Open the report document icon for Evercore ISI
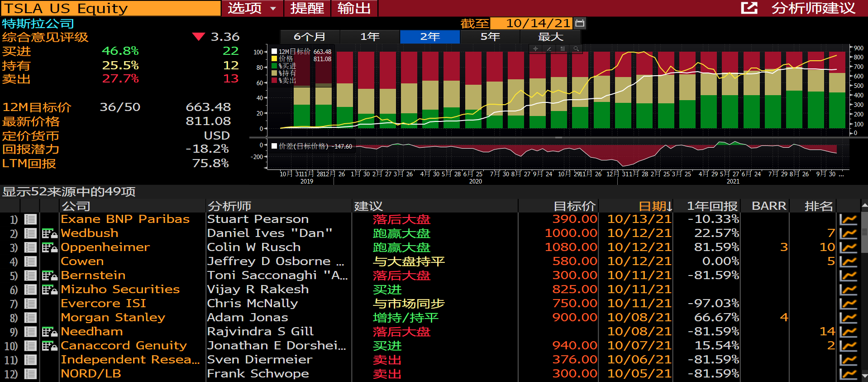This screenshot has height=382, width=868. (30, 304)
